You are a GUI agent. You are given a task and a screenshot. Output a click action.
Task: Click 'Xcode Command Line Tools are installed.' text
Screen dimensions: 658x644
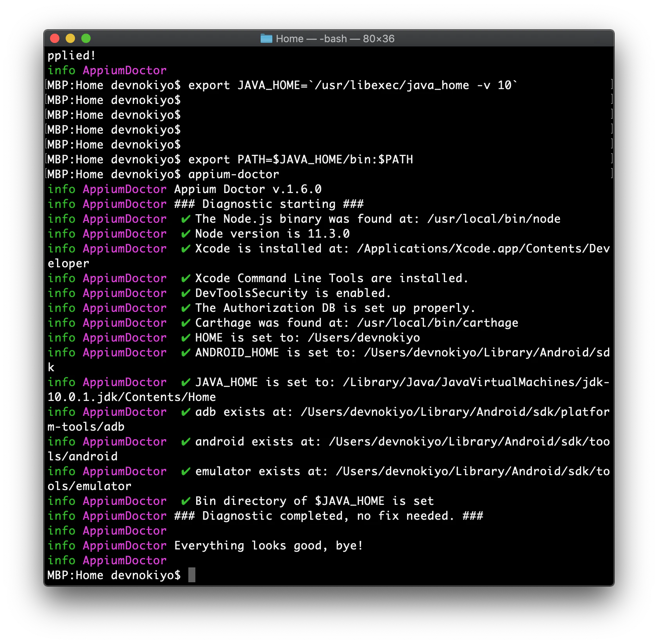(331, 278)
